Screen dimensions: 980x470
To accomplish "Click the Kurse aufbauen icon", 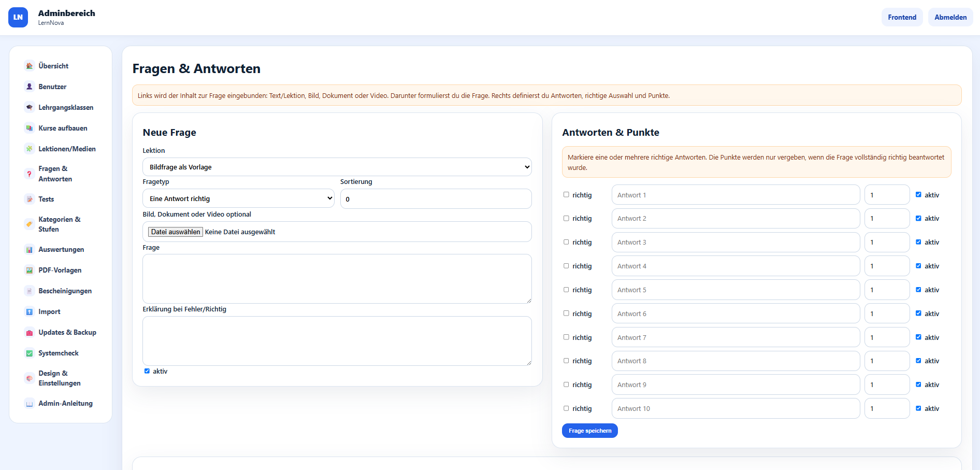I will click(30, 128).
